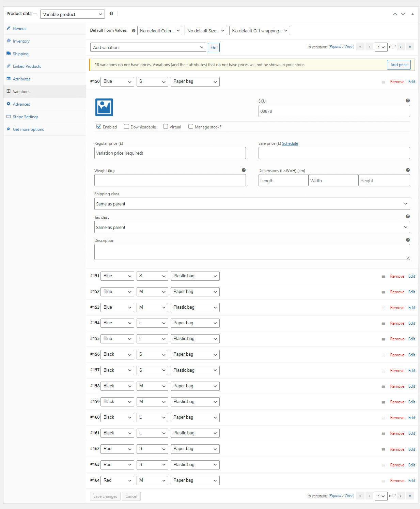Click the drag handle icon for variation #153
The image size is (420, 509).
[383, 308]
